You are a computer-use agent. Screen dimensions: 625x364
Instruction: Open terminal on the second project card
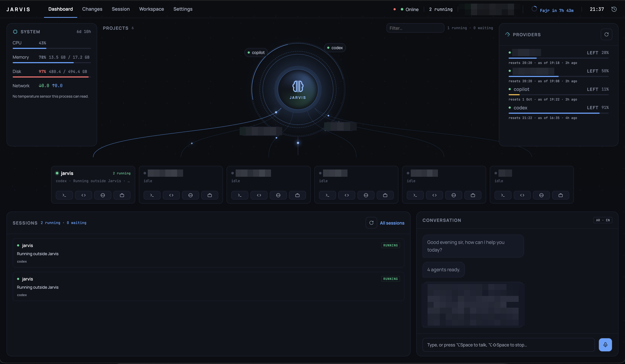pyautogui.click(x=152, y=195)
